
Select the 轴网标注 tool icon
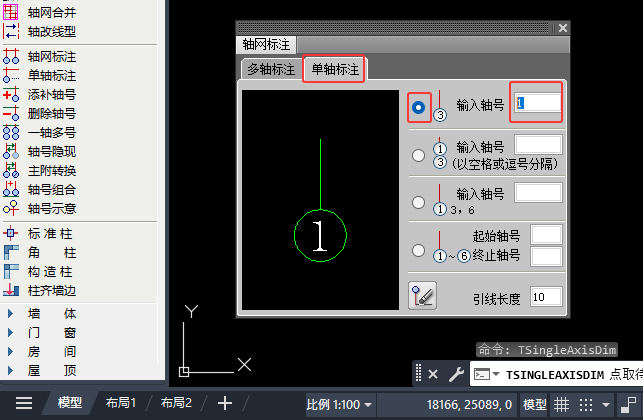(11, 56)
